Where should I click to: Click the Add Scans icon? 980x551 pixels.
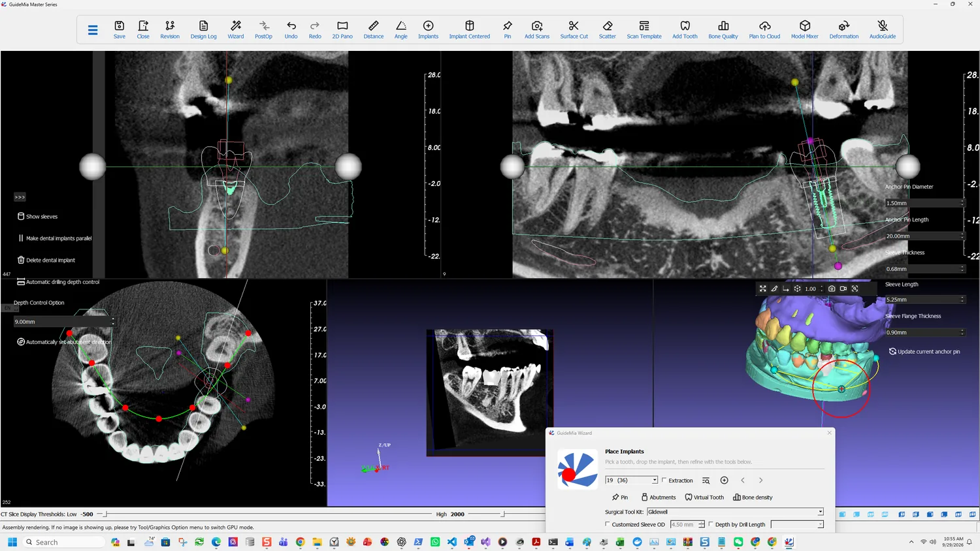coord(537,29)
